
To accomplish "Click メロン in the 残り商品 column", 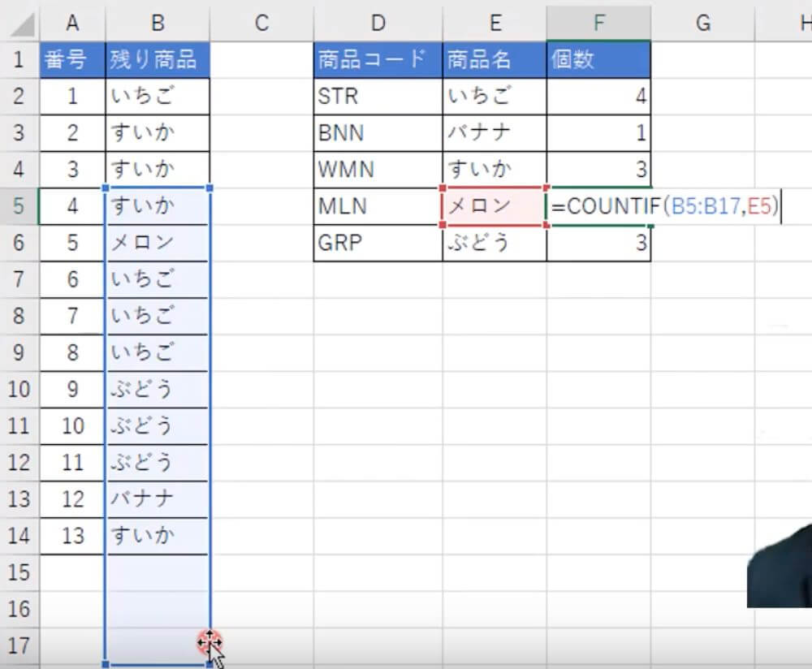I will (x=158, y=243).
